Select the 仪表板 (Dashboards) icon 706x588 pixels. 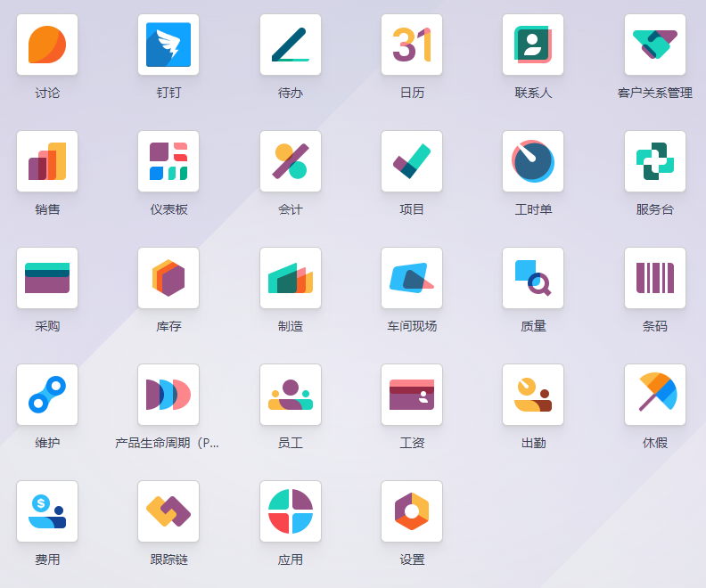coord(168,161)
